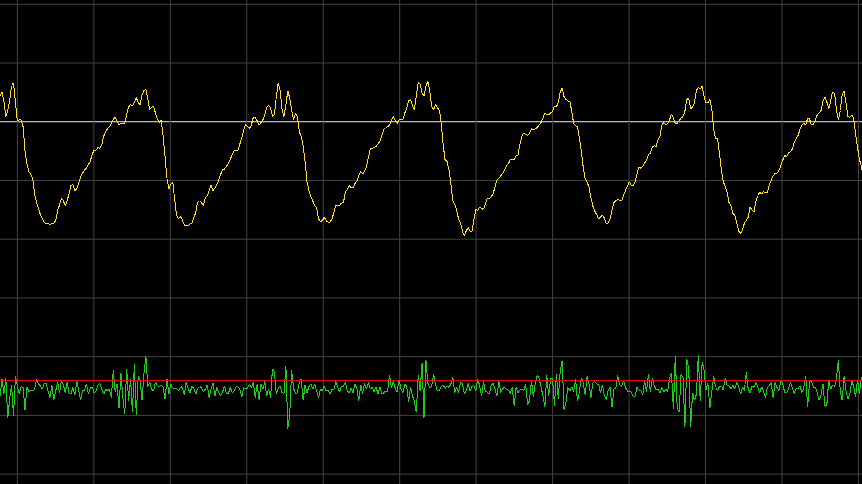Image resolution: width=862 pixels, height=484 pixels.
Task: Click the second green burst from left
Action: pos(288,392)
